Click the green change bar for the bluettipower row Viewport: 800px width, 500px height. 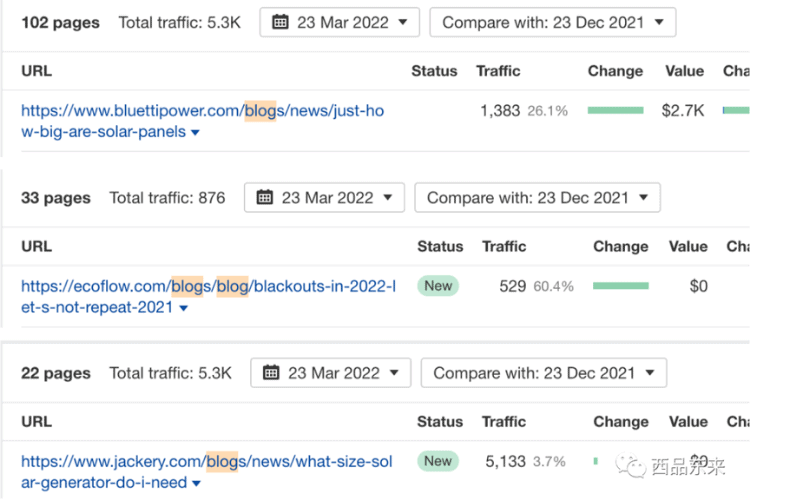click(x=615, y=110)
